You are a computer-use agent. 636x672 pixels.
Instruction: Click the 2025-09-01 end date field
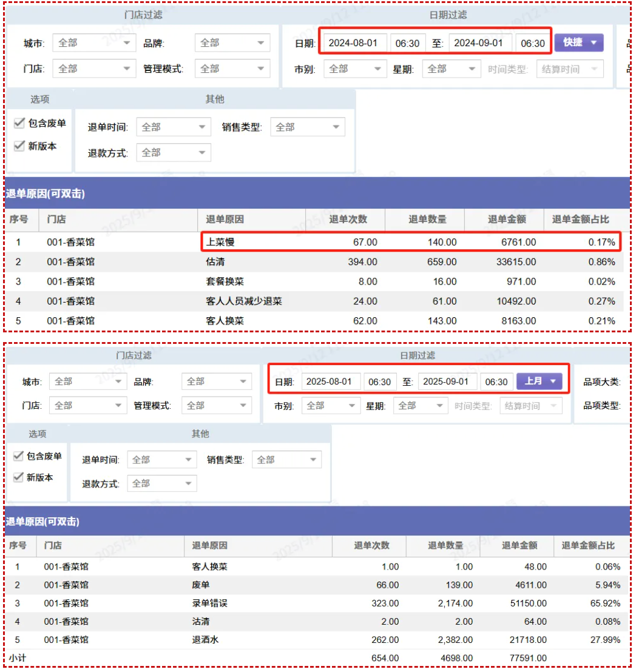[445, 381]
